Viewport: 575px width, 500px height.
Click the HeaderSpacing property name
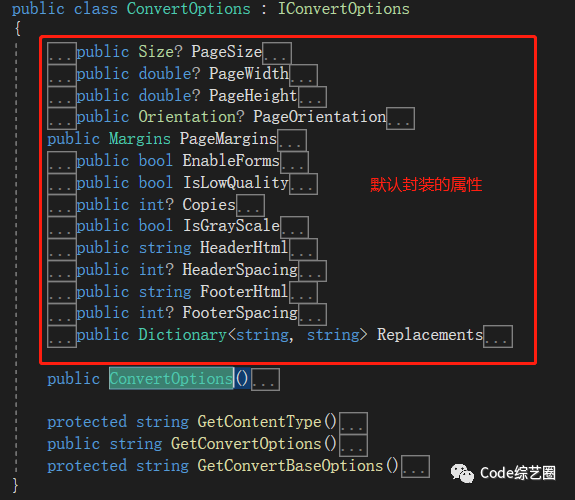click(x=240, y=270)
